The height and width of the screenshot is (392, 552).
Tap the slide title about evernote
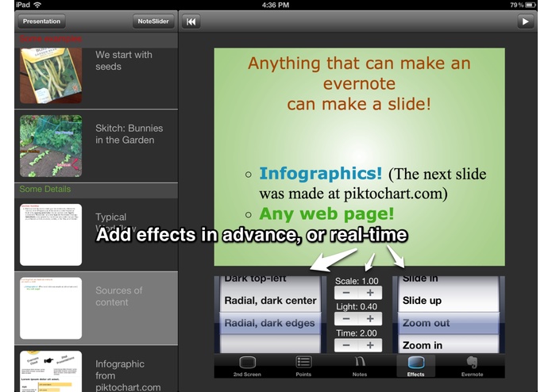[359, 83]
